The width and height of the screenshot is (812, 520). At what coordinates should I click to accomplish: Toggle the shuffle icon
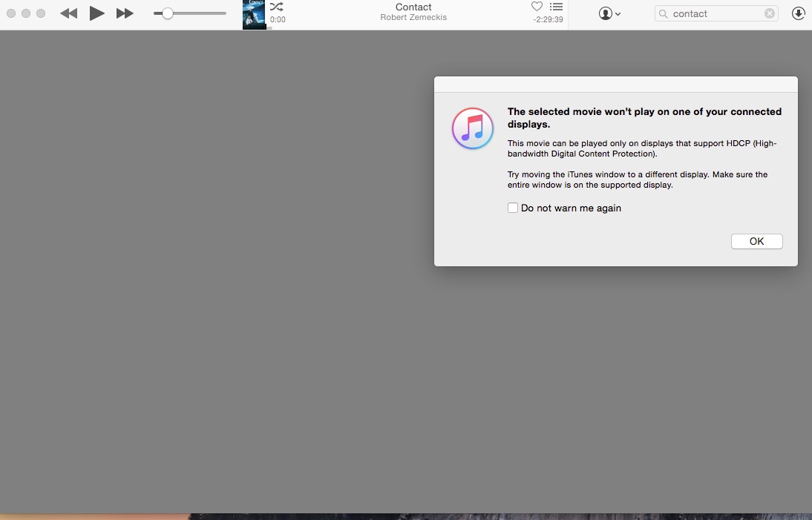[x=277, y=7]
